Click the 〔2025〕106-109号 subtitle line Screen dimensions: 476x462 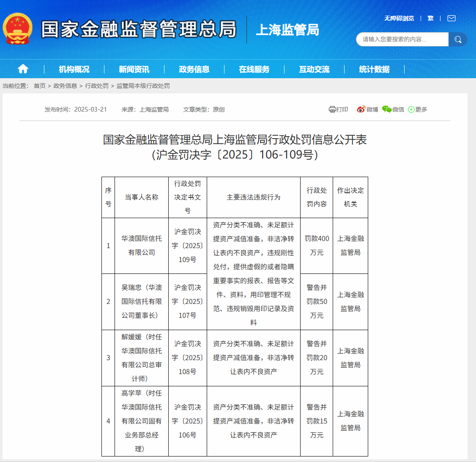tap(235, 155)
